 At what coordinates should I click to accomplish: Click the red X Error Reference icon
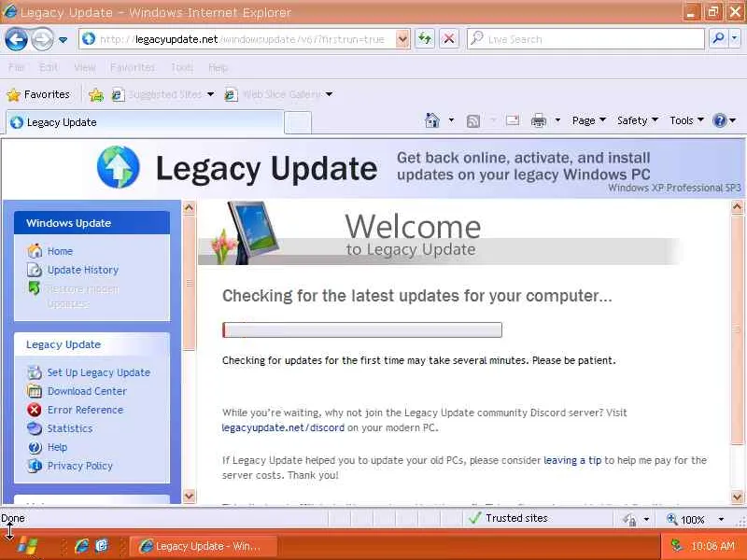click(35, 410)
